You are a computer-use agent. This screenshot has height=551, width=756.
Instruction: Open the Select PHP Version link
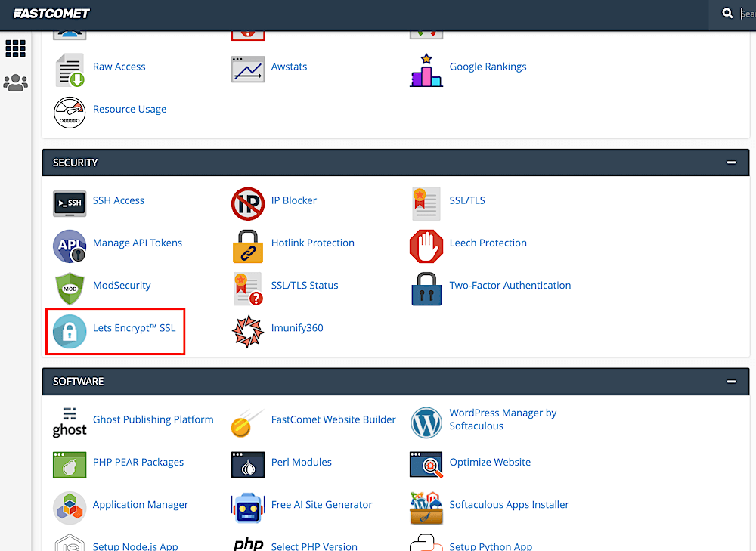[314, 546]
